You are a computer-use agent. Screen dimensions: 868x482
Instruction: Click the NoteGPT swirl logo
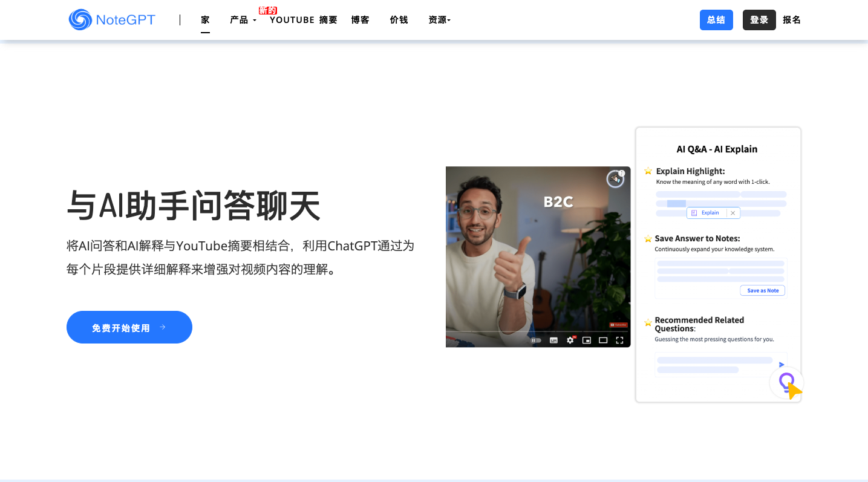80,20
